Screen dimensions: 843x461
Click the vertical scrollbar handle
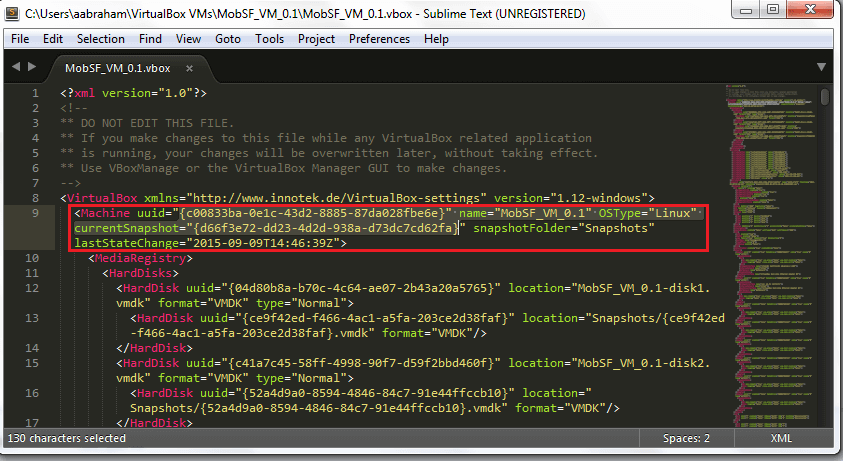click(x=824, y=97)
